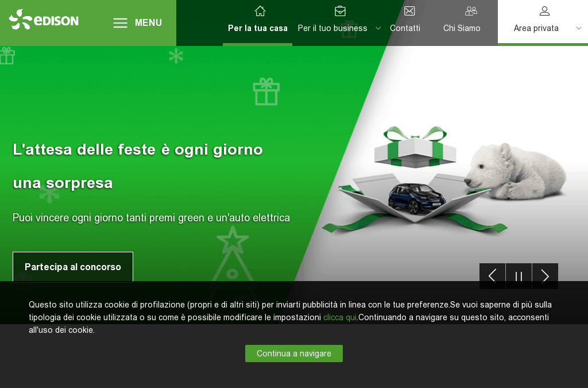Open the hamburger MENU icon

click(x=121, y=23)
